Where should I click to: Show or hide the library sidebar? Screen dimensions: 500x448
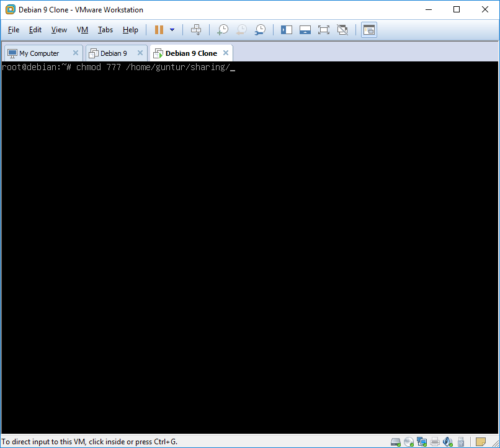(x=287, y=30)
